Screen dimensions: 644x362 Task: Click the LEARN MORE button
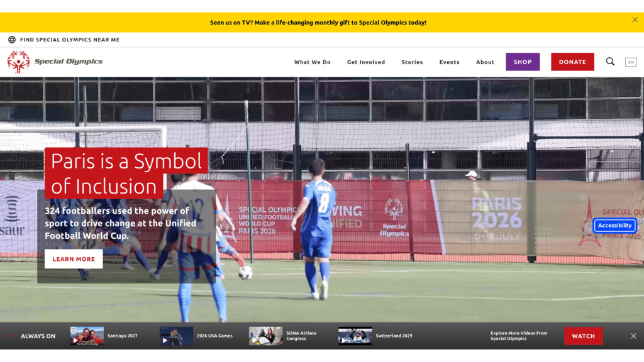[x=74, y=259]
